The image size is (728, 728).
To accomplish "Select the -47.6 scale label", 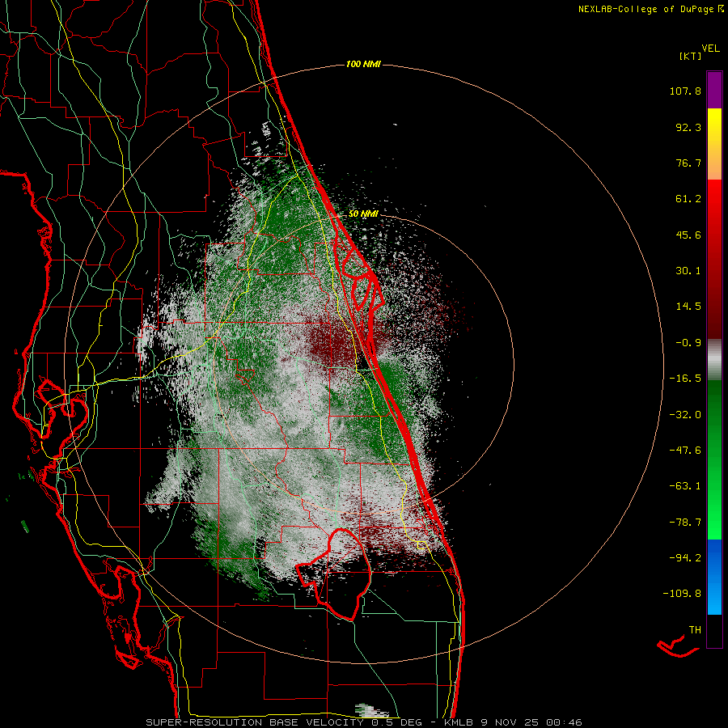I will point(685,451).
